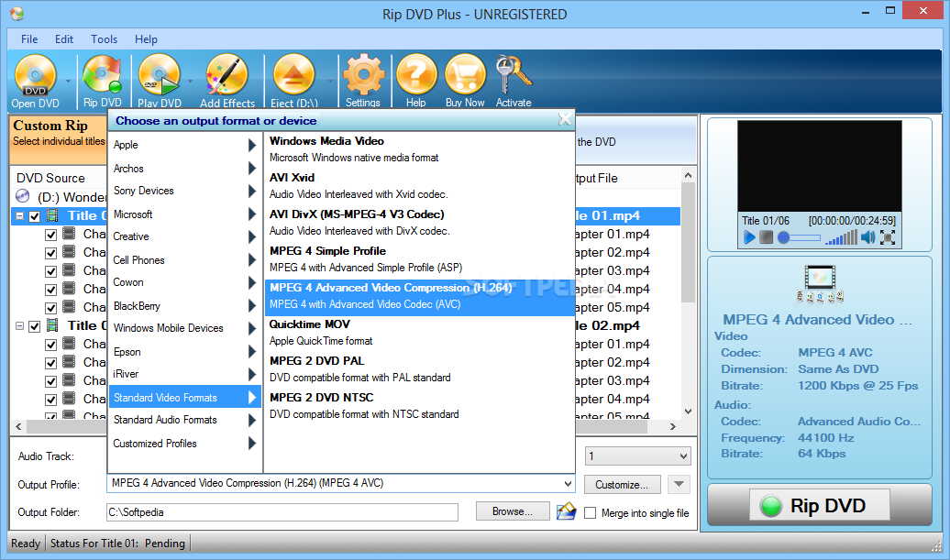The height and width of the screenshot is (560, 950).
Task: Choose MPEG 4 Simple Profile format
Action: [419, 259]
